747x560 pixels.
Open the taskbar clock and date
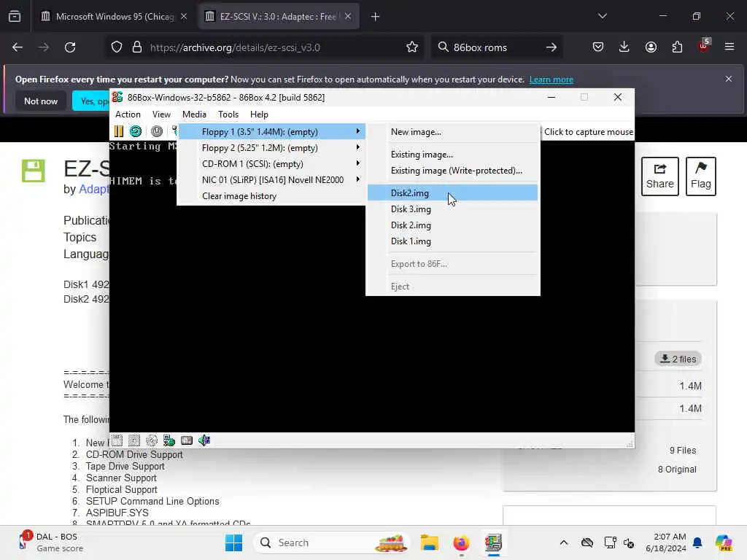coord(666,542)
